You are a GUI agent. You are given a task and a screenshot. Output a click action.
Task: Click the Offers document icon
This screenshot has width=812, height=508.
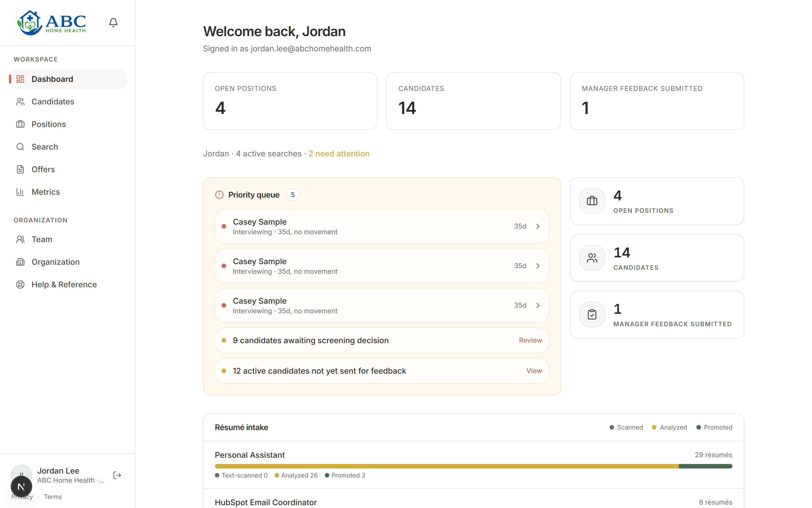(x=20, y=169)
